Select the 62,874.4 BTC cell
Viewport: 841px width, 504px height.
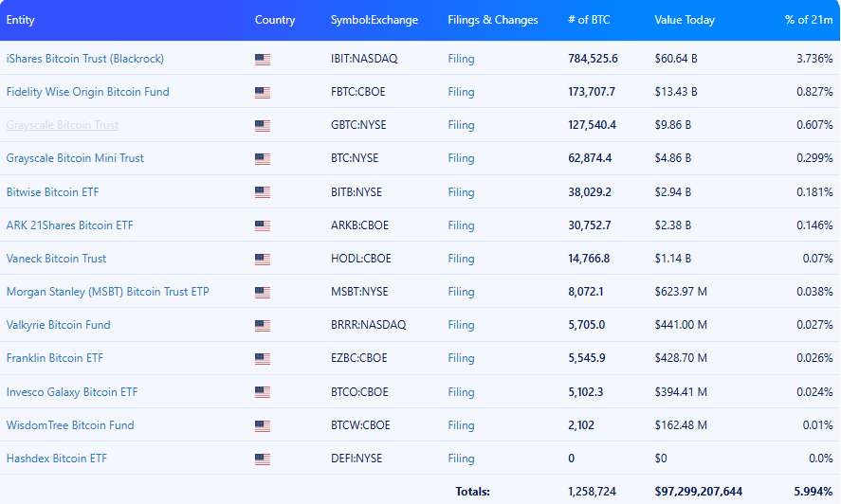[590, 158]
